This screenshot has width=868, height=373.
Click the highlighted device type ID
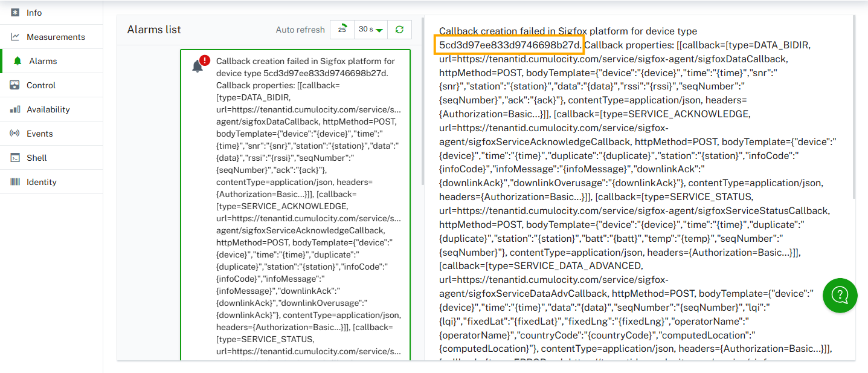coord(510,45)
